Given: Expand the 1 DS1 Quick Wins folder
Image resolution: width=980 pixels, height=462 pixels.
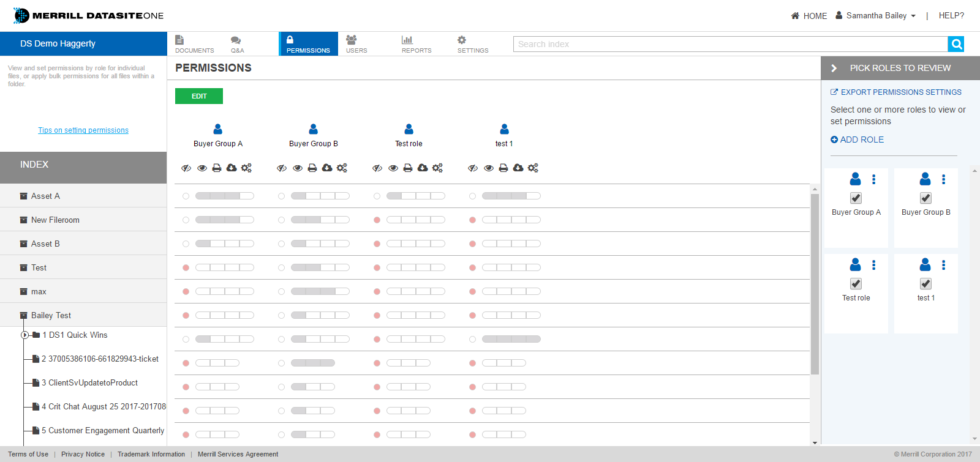Looking at the screenshot, I should click(25, 335).
